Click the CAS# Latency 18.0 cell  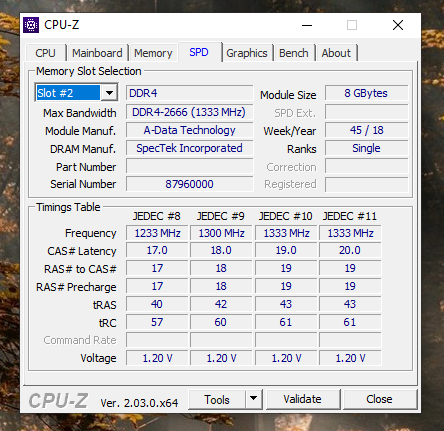click(x=221, y=250)
